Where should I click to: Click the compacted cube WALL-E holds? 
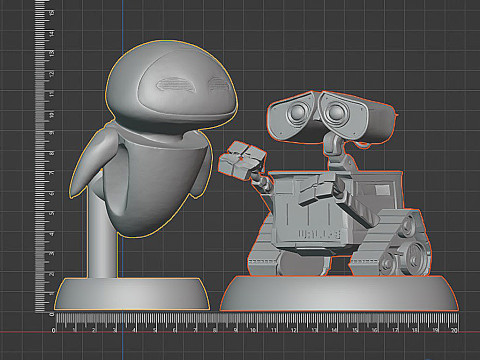point(242,161)
